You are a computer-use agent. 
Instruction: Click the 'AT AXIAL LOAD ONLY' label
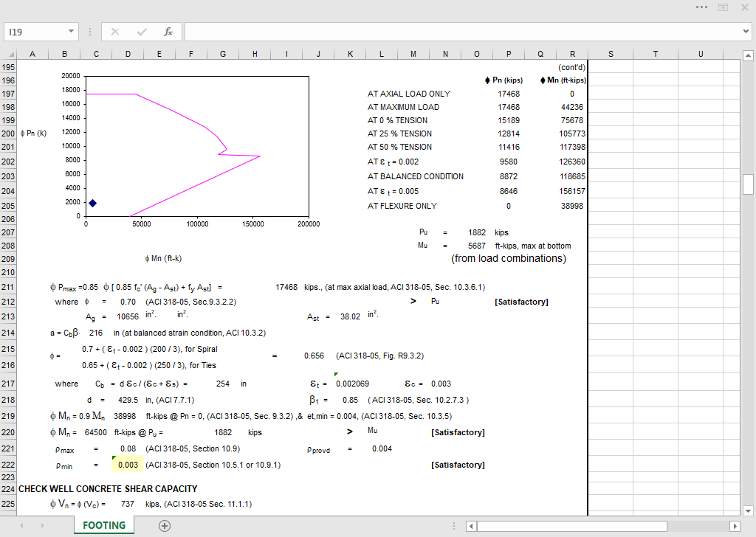click(409, 94)
